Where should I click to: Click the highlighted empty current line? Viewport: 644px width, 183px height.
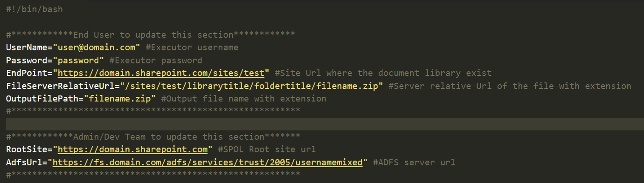pyautogui.click(x=322, y=124)
